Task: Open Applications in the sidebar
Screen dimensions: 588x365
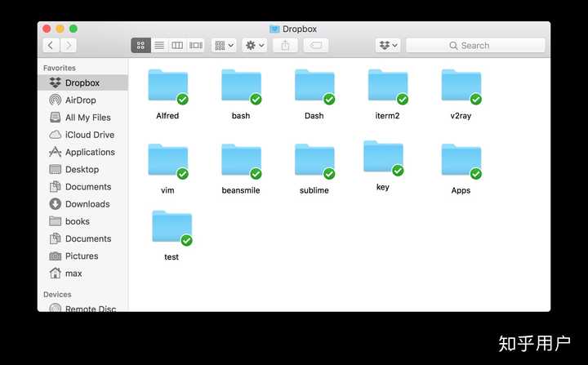Action: [x=82, y=152]
